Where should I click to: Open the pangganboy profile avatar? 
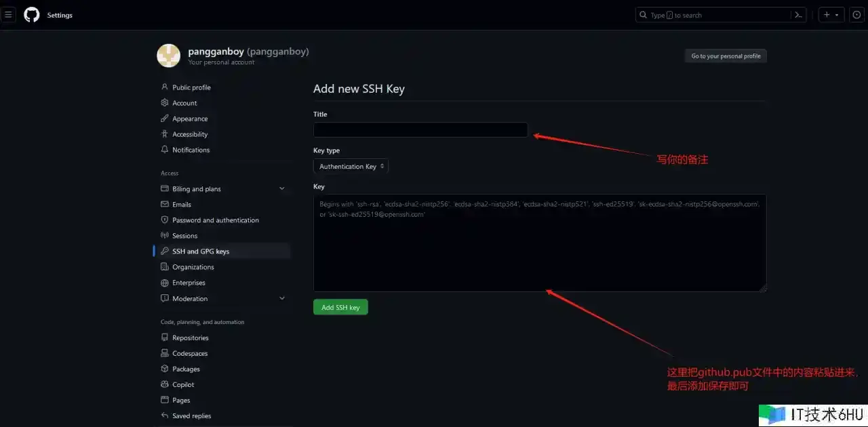pos(168,56)
